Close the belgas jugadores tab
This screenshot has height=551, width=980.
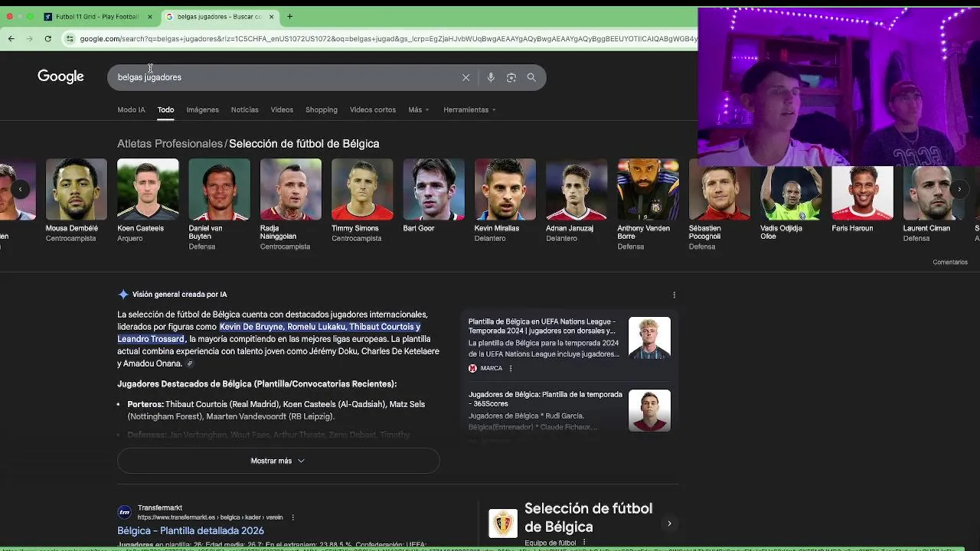(273, 16)
